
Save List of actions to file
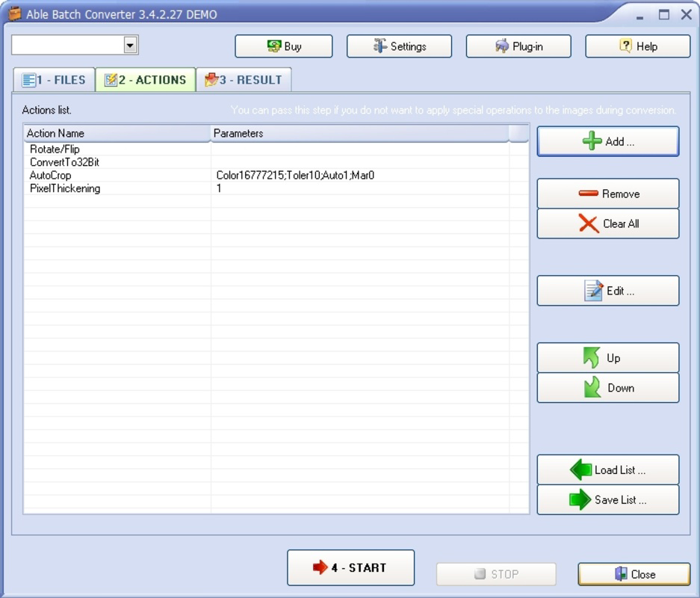click(x=607, y=500)
